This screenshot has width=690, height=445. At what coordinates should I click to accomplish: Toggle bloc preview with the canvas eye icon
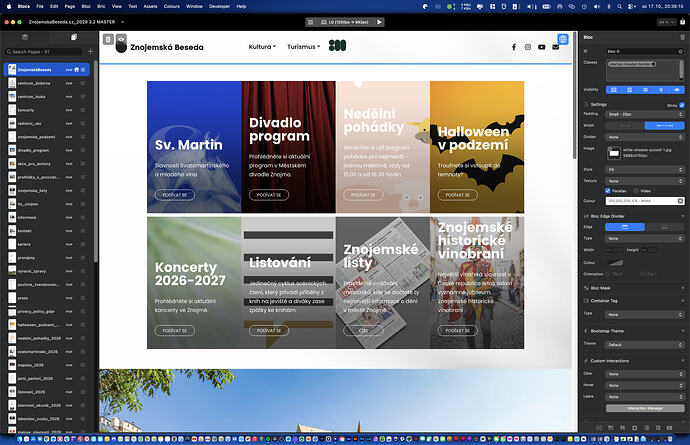[121, 39]
